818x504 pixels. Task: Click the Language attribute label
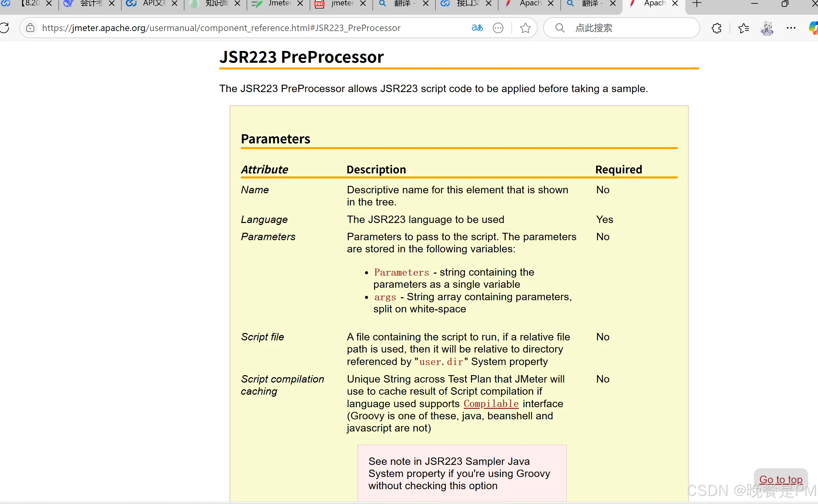point(264,220)
